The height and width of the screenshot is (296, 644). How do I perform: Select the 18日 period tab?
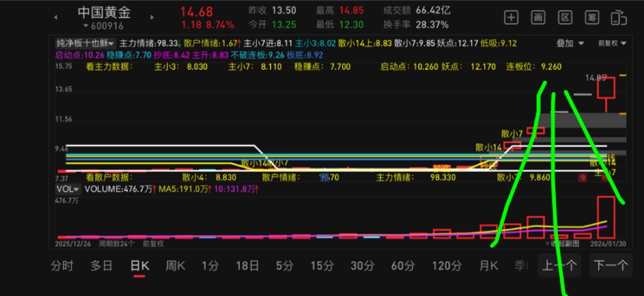point(247,266)
